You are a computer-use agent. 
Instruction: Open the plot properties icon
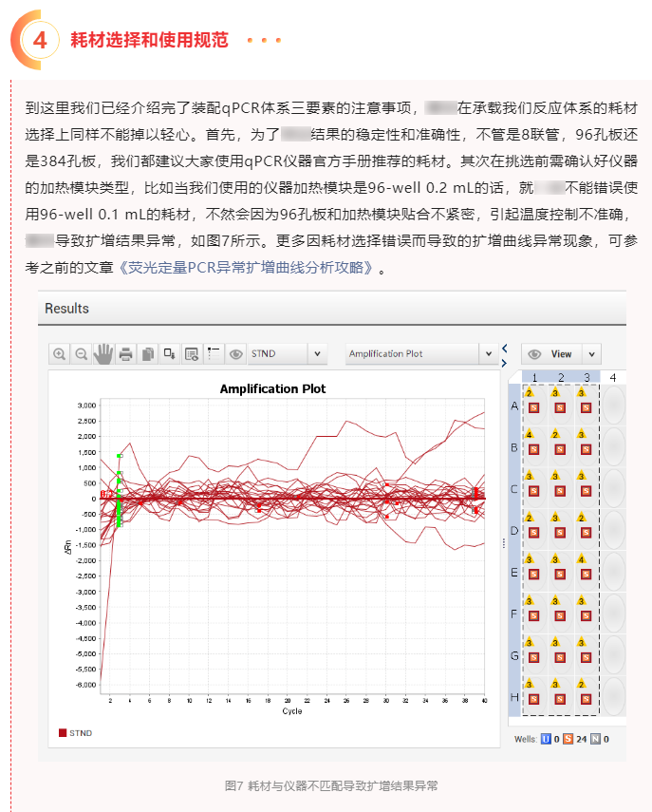click(192, 354)
